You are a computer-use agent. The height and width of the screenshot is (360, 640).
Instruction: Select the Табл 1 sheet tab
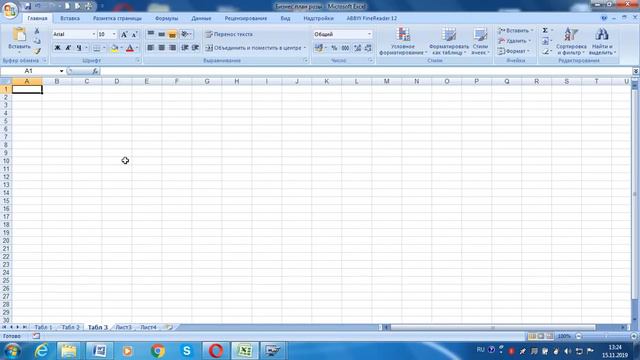tap(43, 327)
